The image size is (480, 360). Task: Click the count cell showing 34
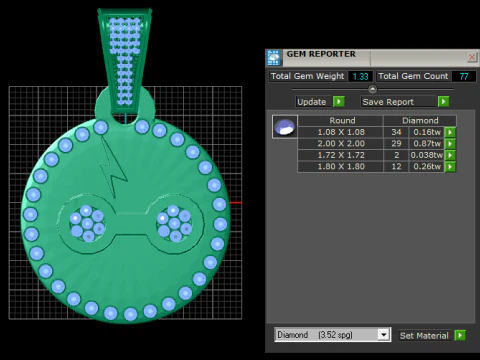point(396,132)
